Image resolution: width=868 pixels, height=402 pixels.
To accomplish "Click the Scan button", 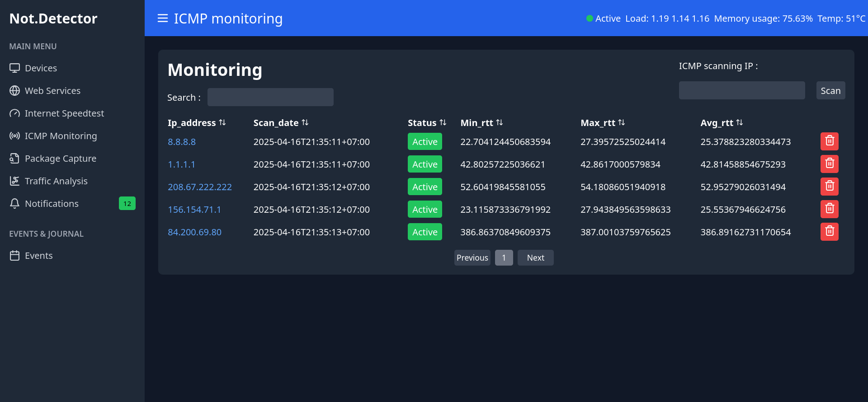I will pos(830,90).
